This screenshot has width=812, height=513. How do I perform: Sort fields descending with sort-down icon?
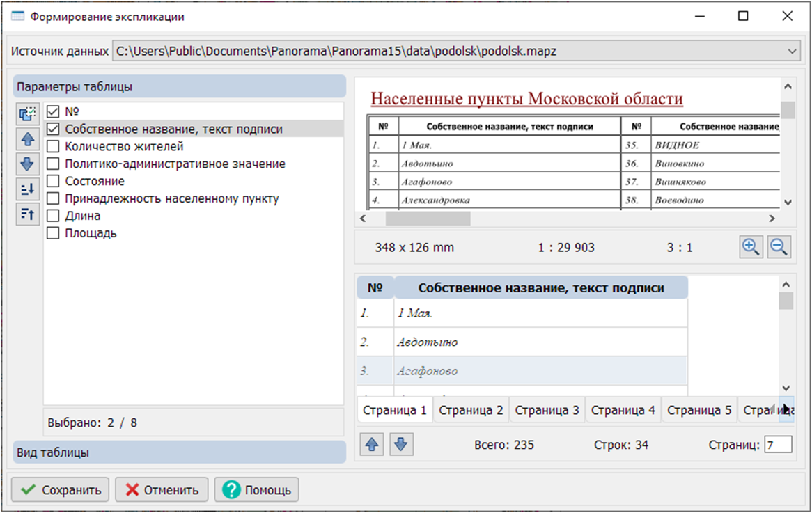tap(26, 189)
